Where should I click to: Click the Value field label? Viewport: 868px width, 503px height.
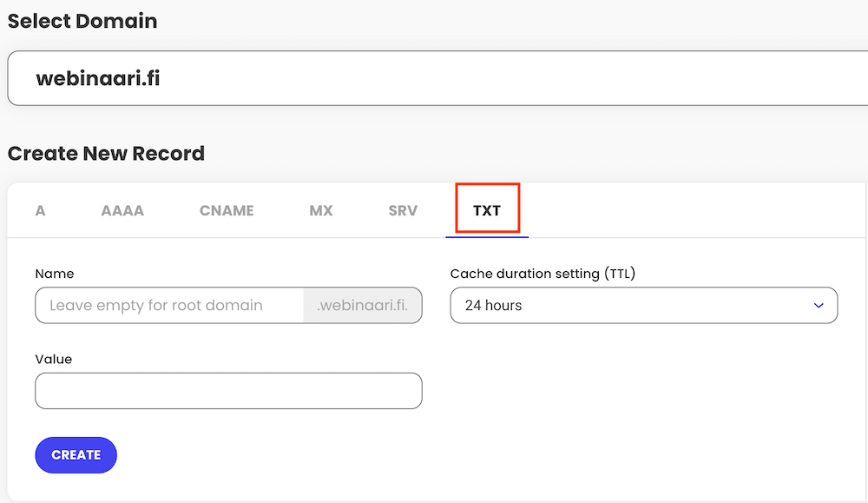(54, 360)
